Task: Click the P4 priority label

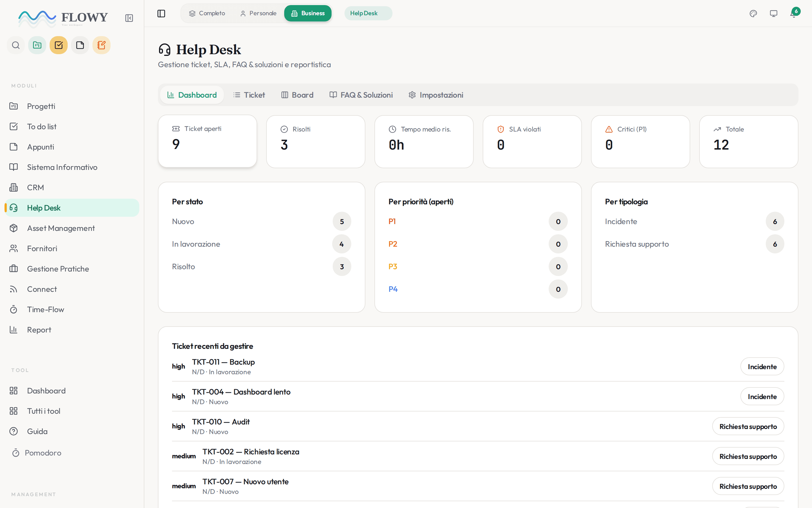Action: (393, 289)
